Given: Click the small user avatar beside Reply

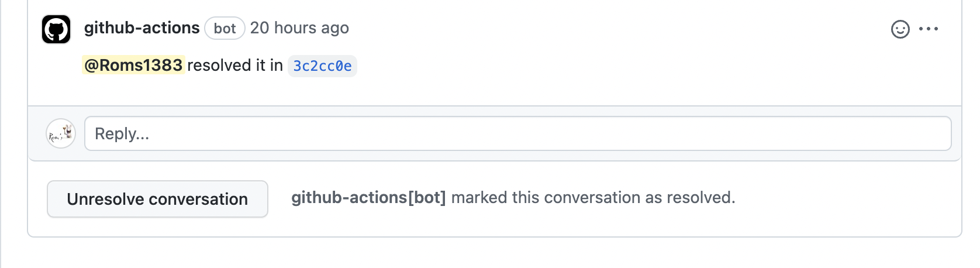Looking at the screenshot, I should 61,133.
